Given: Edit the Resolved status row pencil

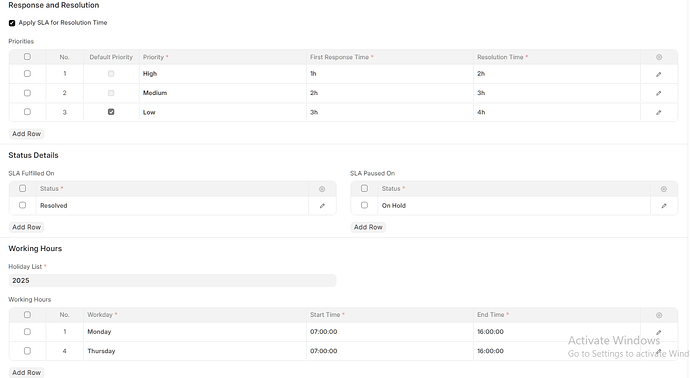Looking at the screenshot, I should (322, 206).
